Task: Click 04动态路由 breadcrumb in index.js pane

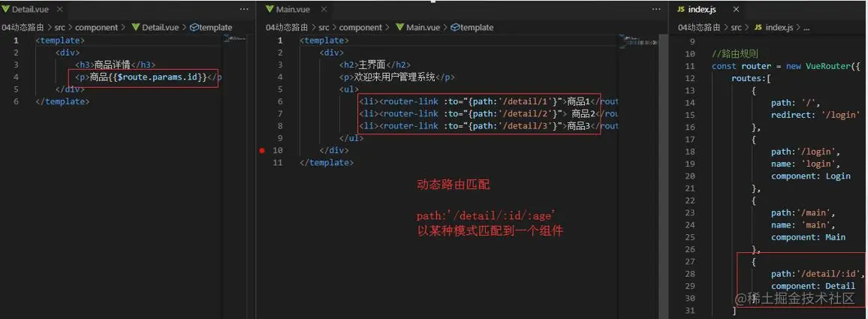Action: tap(699, 27)
